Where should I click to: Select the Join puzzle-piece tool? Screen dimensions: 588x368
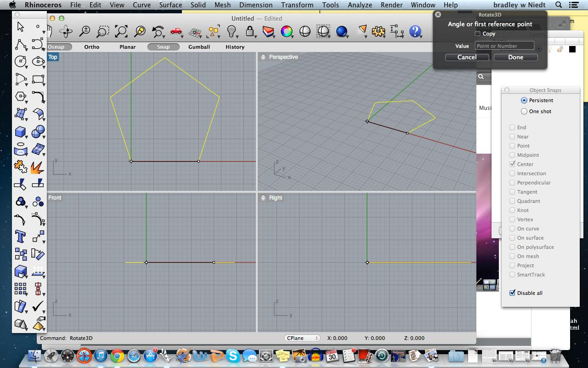tap(20, 167)
